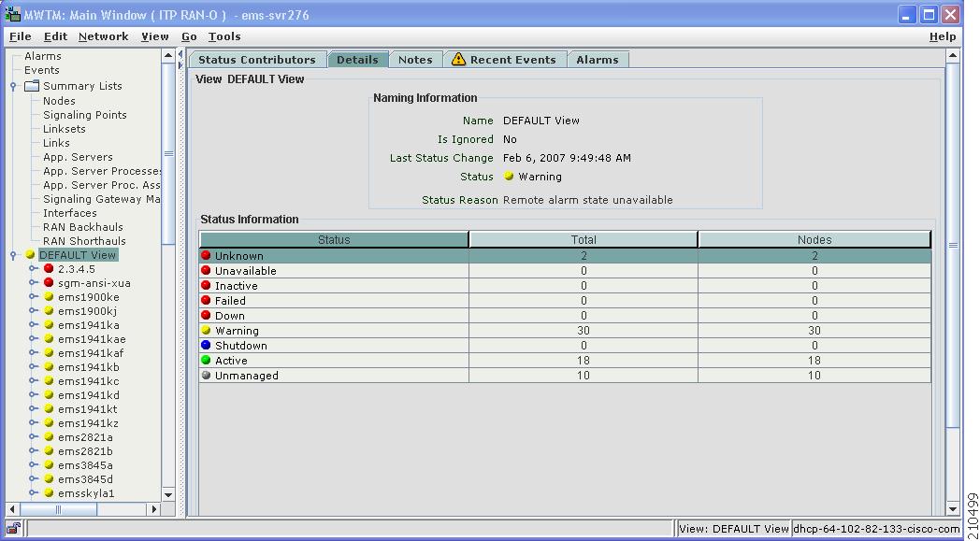Click the yellow ball in the Warning table row
The height and width of the screenshot is (541, 980).
[x=207, y=331]
